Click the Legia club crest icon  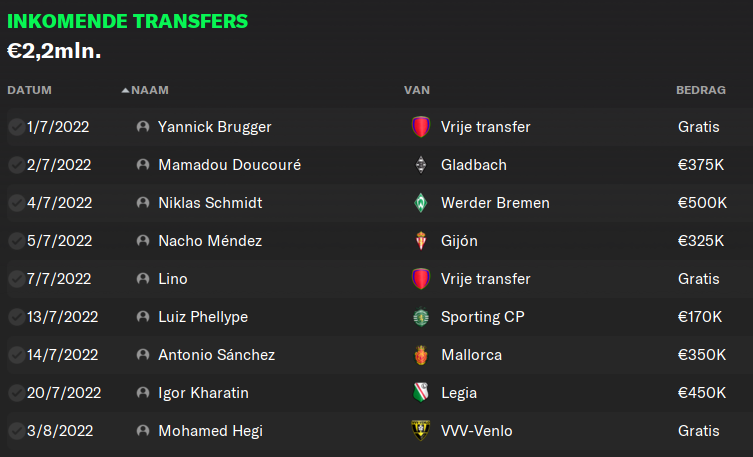[x=421, y=393]
